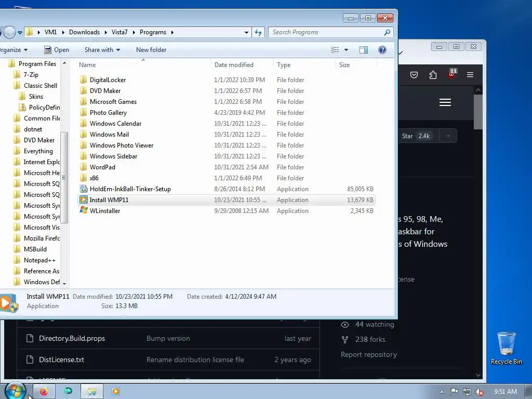Click the Windows Explorer taskbar button
This screenshot has width=532, height=399.
tap(91, 392)
